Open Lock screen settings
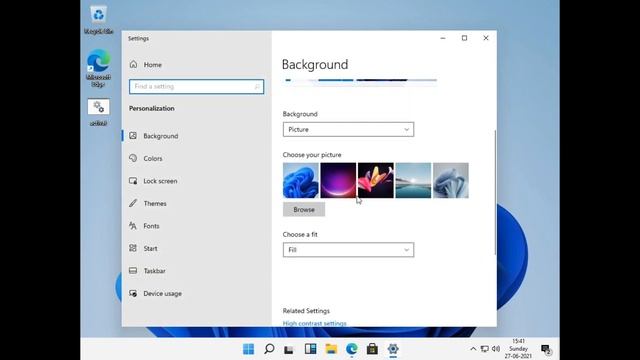 160,181
